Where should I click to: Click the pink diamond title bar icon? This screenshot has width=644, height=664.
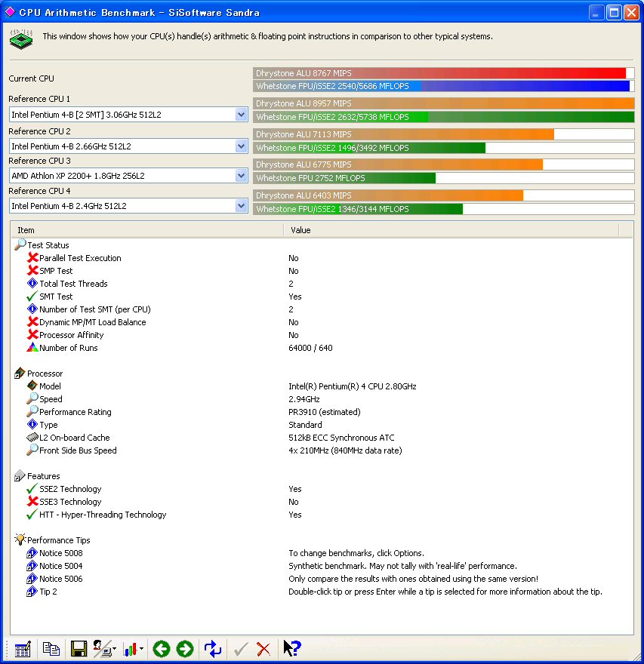[x=10, y=12]
